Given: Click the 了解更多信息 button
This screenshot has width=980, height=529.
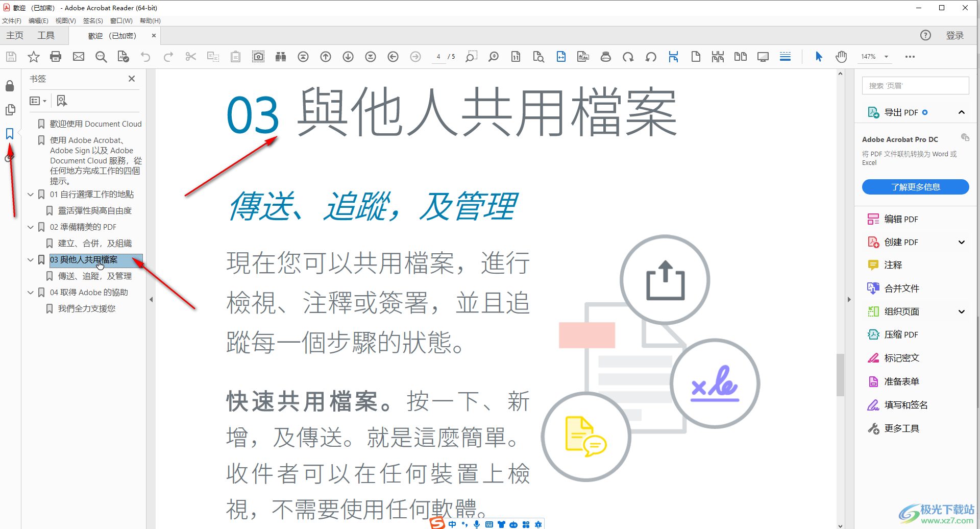Looking at the screenshot, I should coord(916,187).
